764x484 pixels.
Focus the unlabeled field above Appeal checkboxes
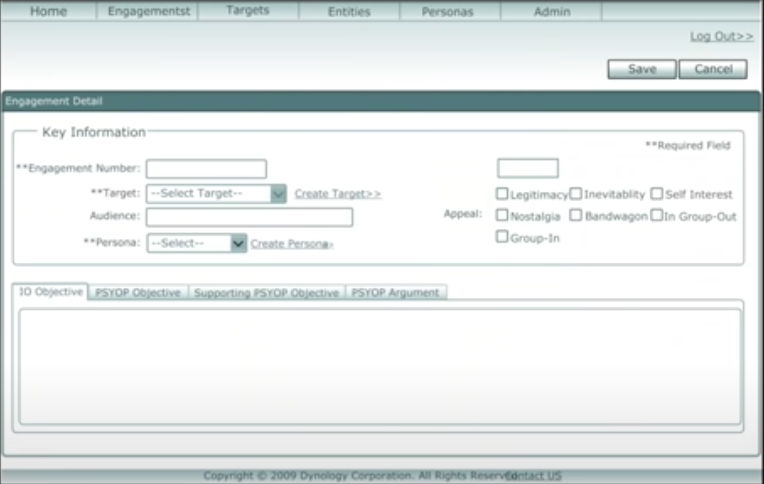click(x=528, y=168)
